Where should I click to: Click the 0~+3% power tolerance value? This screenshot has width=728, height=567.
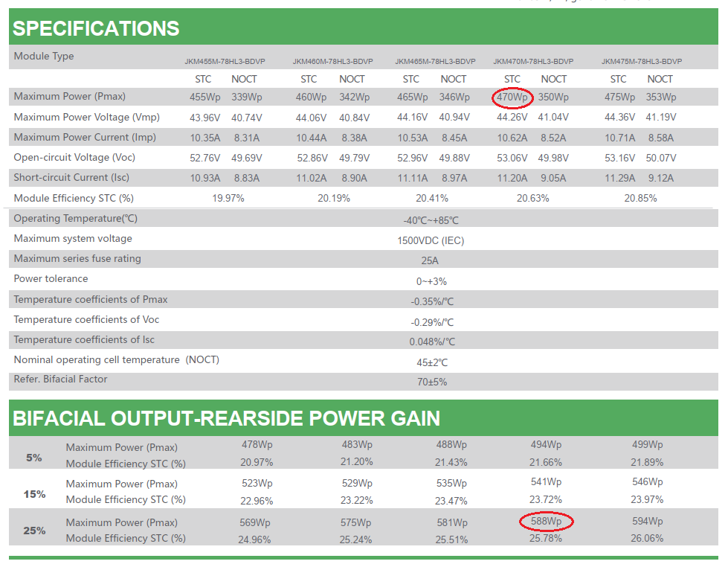(x=431, y=282)
